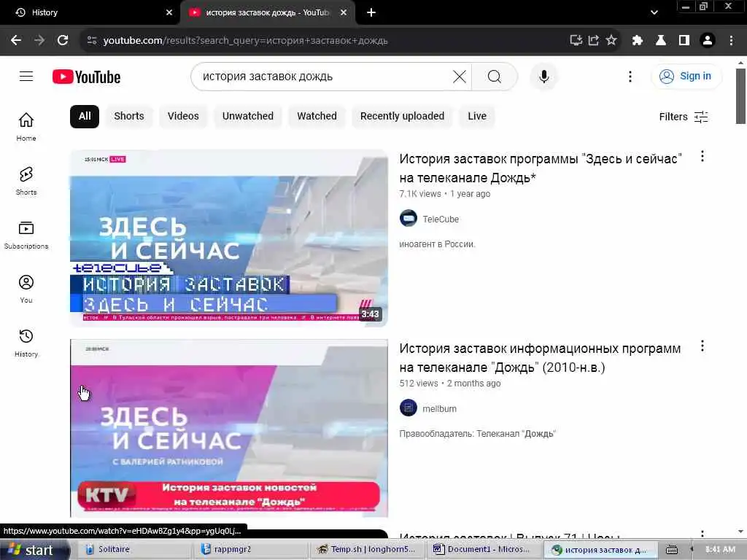Submit search with magnifier button
The image size is (747, 560).
coord(495,76)
